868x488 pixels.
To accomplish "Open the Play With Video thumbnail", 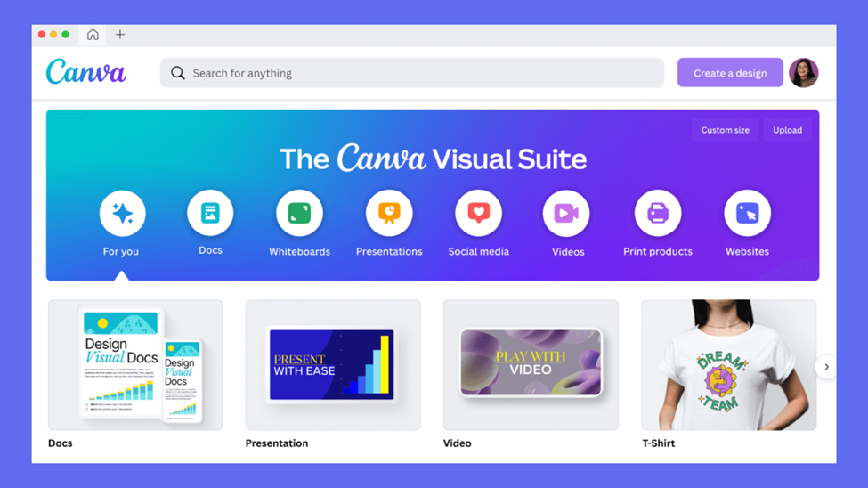I will 531,365.
